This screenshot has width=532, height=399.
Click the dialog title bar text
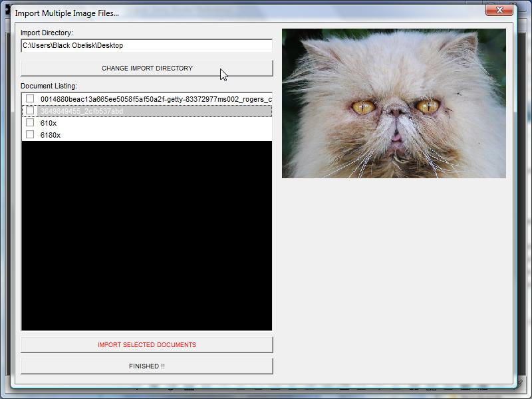[67, 13]
